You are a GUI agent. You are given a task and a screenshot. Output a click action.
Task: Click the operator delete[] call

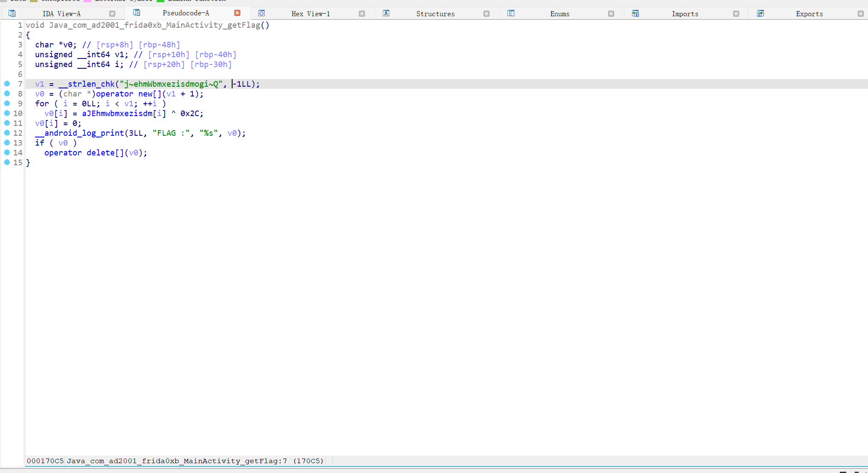[x=84, y=153]
